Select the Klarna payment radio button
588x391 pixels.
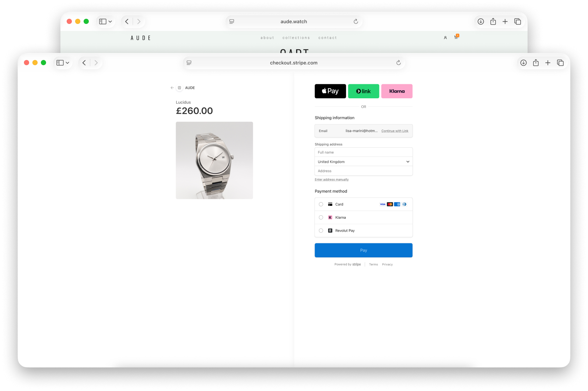(x=321, y=218)
